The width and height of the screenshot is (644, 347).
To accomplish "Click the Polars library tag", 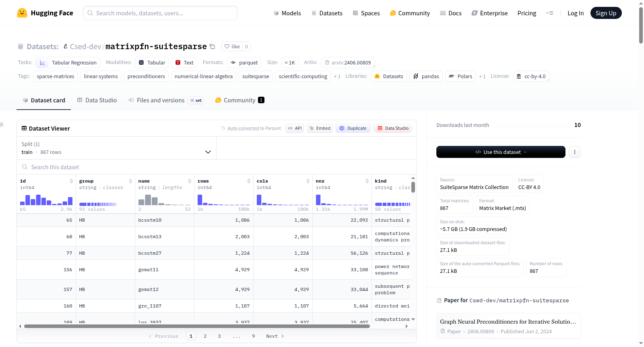I will coord(460,76).
